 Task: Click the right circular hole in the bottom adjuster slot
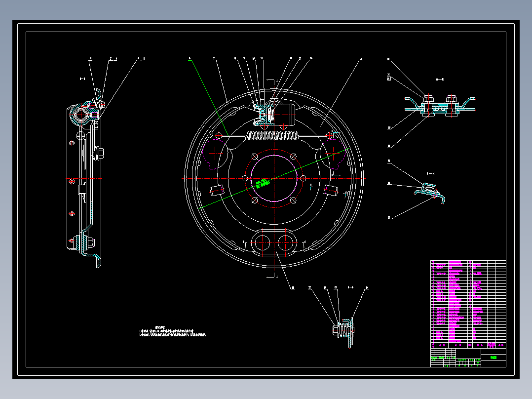click(285, 243)
